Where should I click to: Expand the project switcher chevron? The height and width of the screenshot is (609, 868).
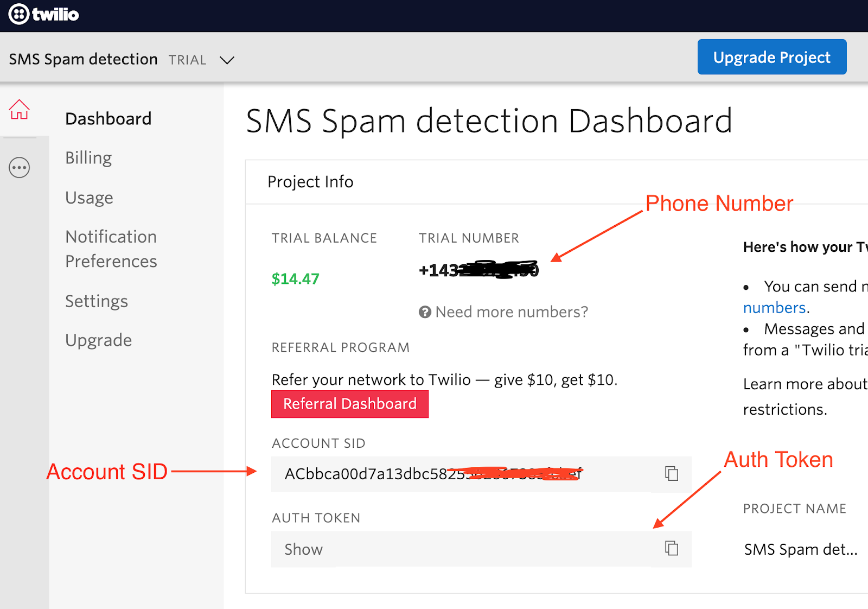tap(227, 60)
